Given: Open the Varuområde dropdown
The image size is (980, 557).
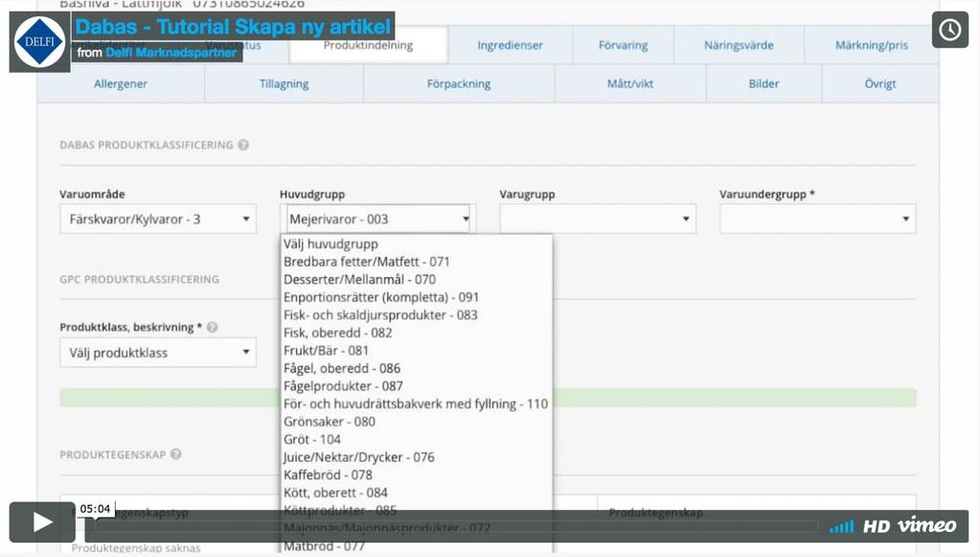Looking at the screenshot, I should click(x=158, y=219).
